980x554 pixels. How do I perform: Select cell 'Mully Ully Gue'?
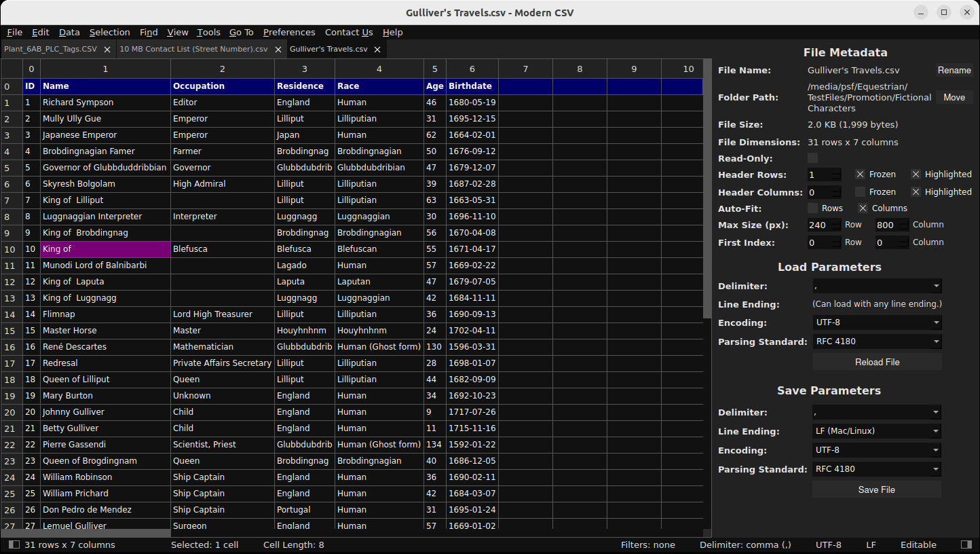(105, 119)
